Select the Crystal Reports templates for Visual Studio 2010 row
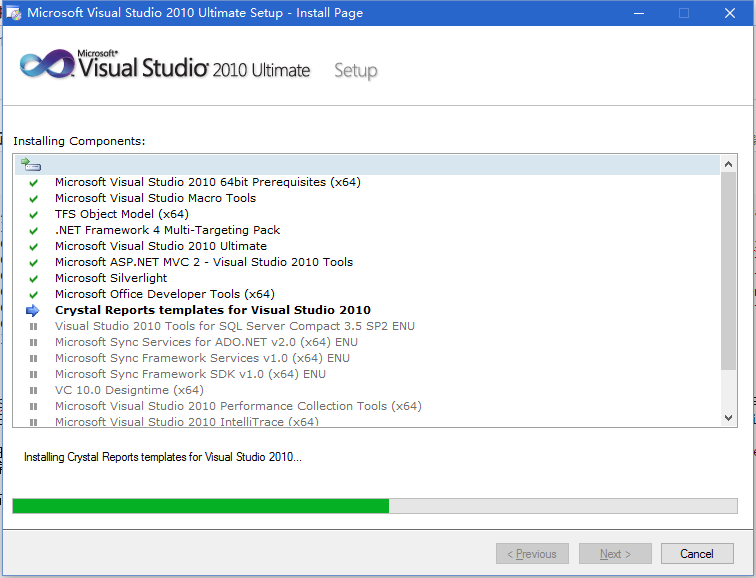756x578 pixels. pos(213,310)
